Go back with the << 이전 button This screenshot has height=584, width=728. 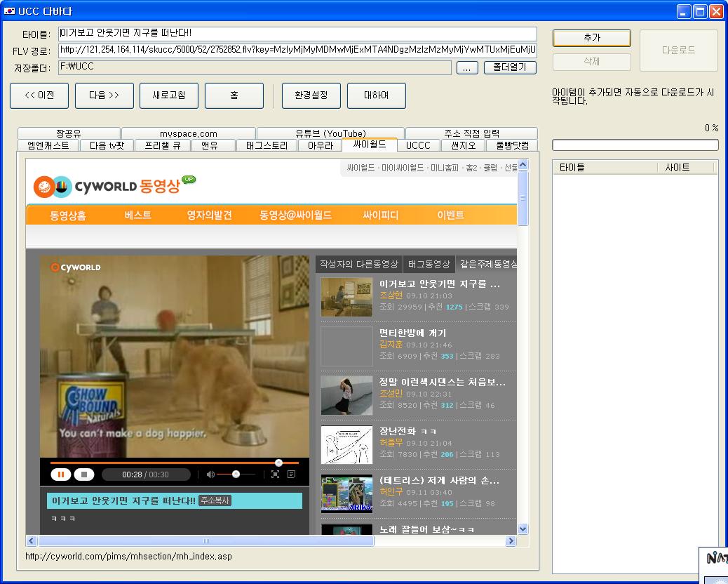[39, 95]
